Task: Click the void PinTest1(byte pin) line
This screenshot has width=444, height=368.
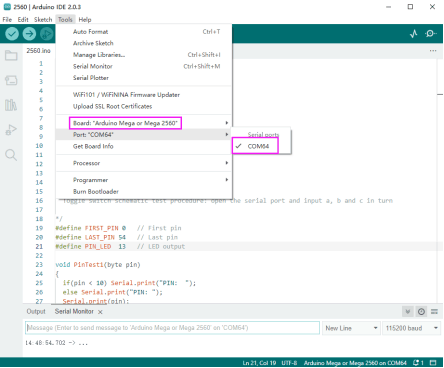Action: click(98, 265)
